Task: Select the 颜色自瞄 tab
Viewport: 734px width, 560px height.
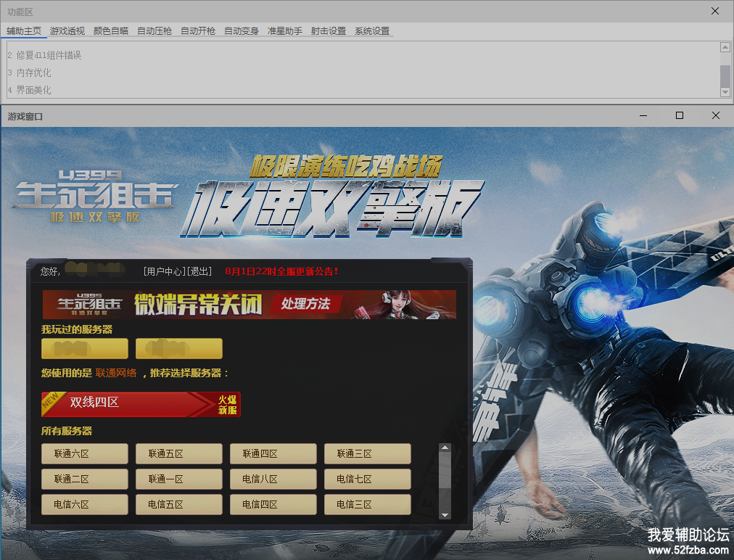Action: 111,31
